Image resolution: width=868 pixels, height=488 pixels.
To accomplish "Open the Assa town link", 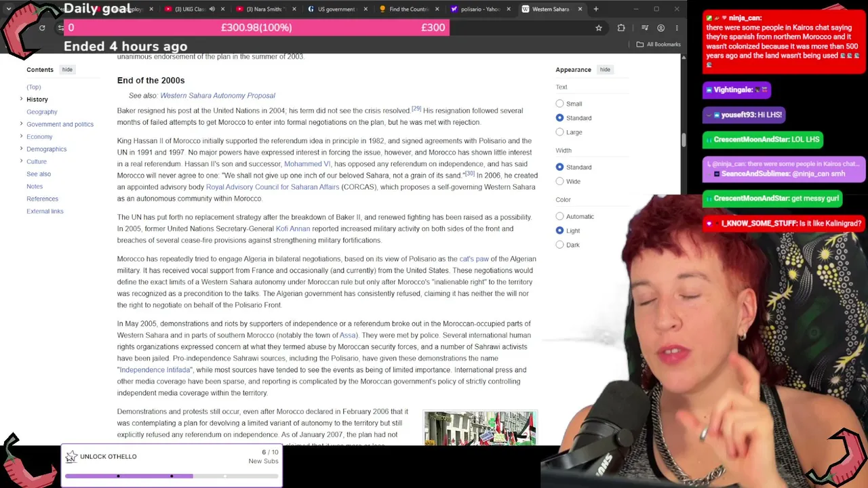I will [348, 335].
